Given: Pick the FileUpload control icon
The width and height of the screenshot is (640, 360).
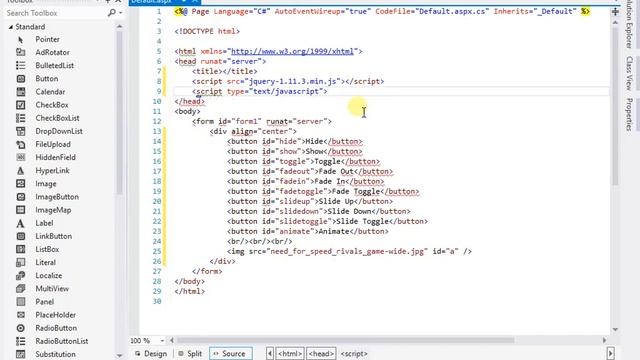Looking at the screenshot, I should pos(20,144).
